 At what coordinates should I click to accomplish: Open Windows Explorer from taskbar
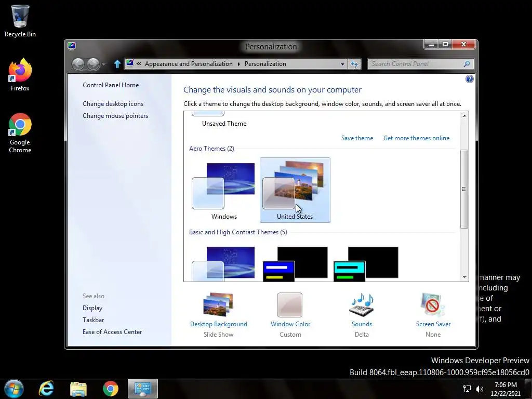pyautogui.click(x=78, y=389)
